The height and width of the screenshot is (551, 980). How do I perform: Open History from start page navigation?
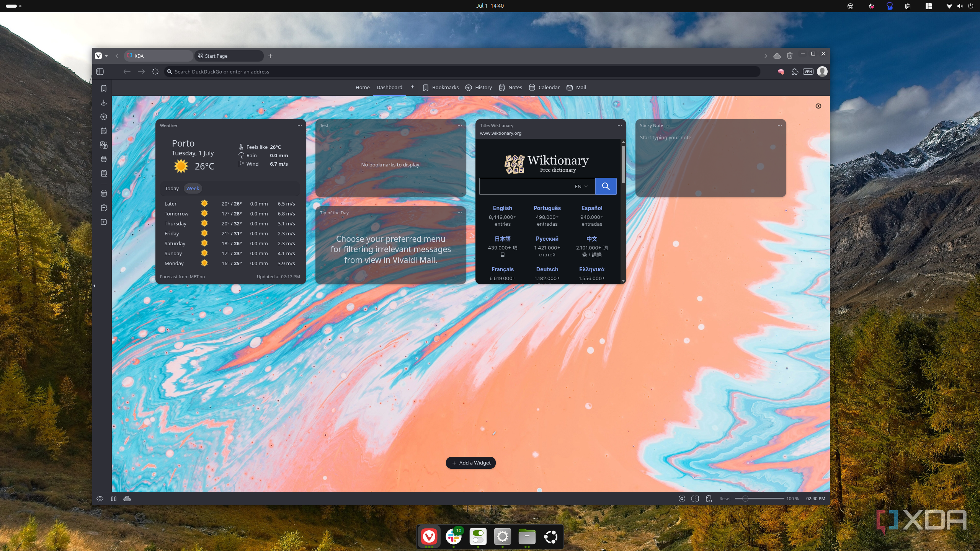tap(479, 87)
